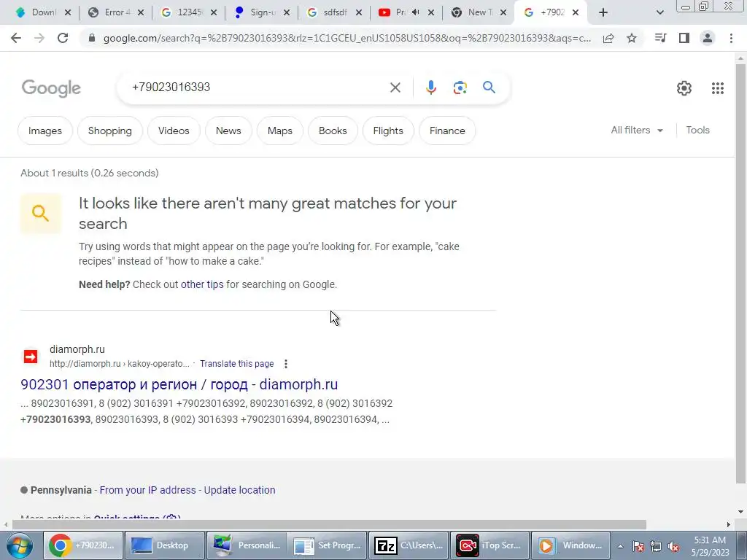Click inside the Google search field
Viewport: 747px width, 560px height.
pos(258,87)
